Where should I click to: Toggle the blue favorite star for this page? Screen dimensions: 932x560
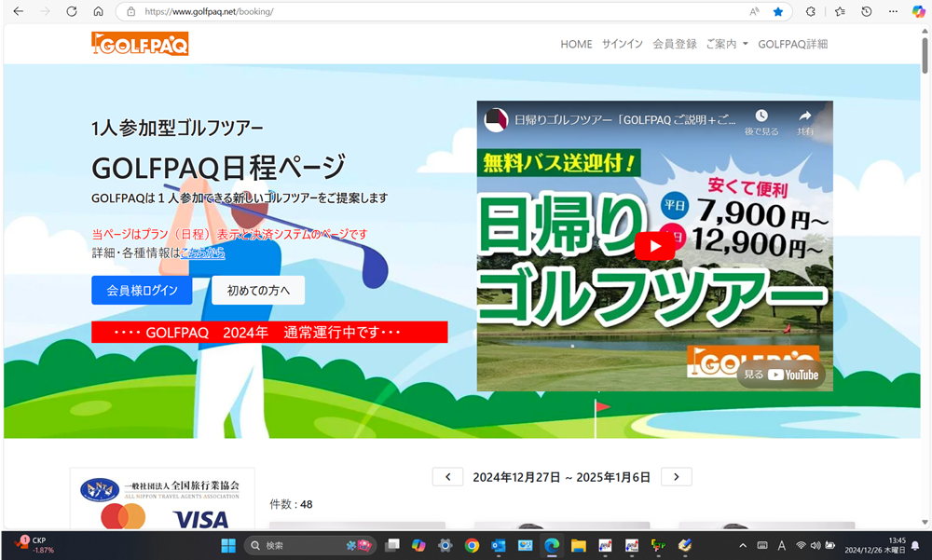(777, 11)
